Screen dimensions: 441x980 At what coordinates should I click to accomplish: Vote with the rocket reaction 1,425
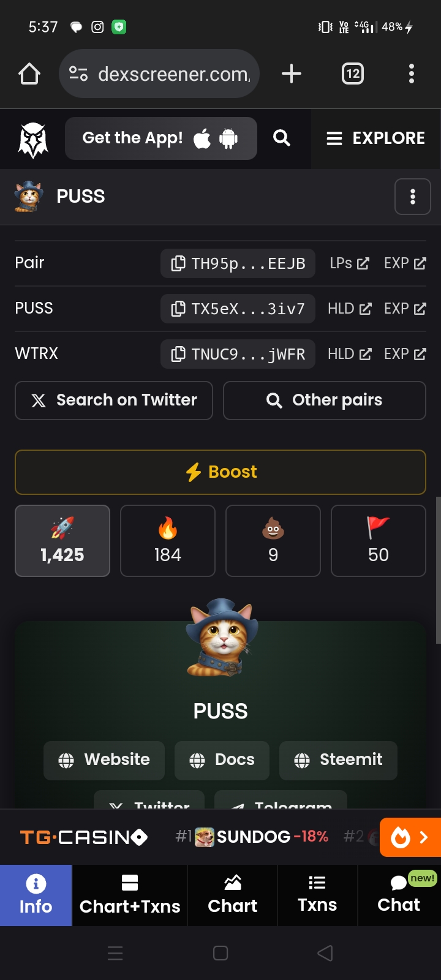(62, 541)
